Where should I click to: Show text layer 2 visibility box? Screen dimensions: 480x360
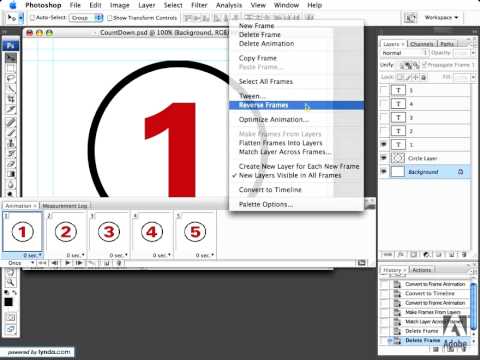(384, 131)
